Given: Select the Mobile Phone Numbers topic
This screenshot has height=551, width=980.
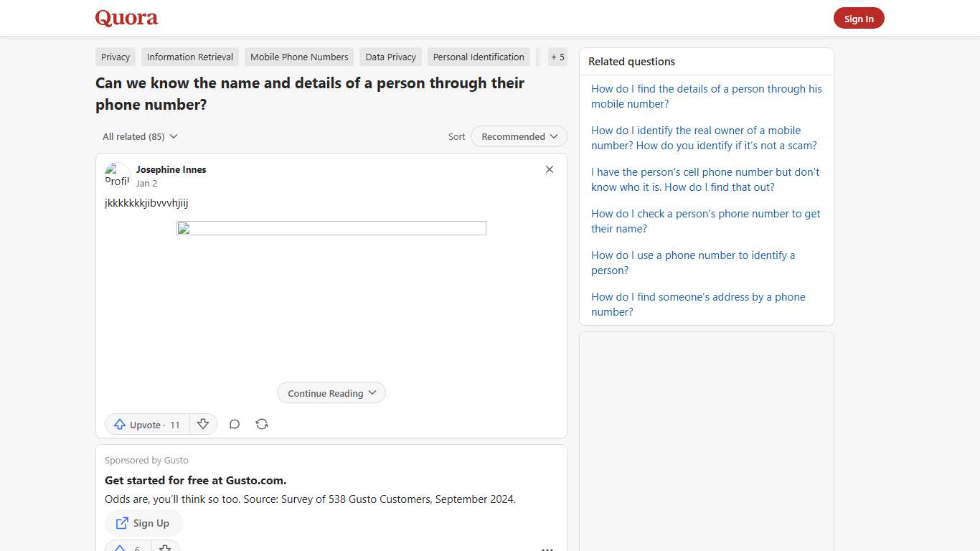Looking at the screenshot, I should [298, 57].
